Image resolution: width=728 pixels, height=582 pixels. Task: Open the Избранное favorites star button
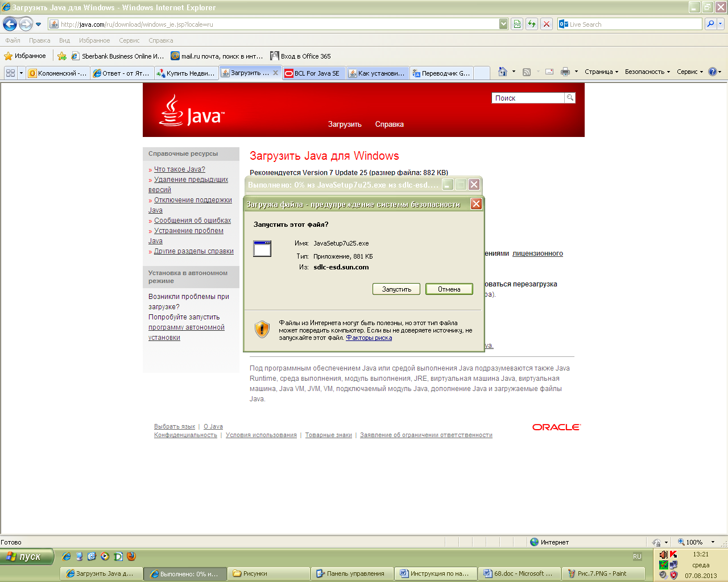(25, 56)
